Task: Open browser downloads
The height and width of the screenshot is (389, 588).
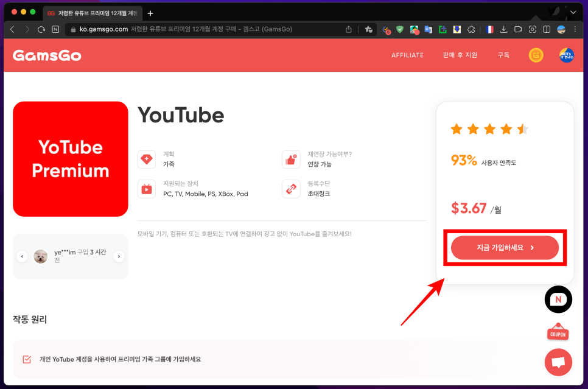Action: 503,29
